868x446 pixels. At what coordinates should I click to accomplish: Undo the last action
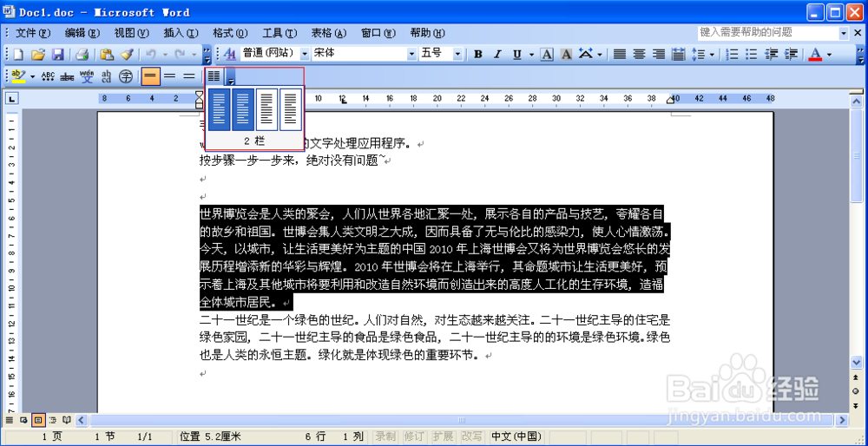151,54
